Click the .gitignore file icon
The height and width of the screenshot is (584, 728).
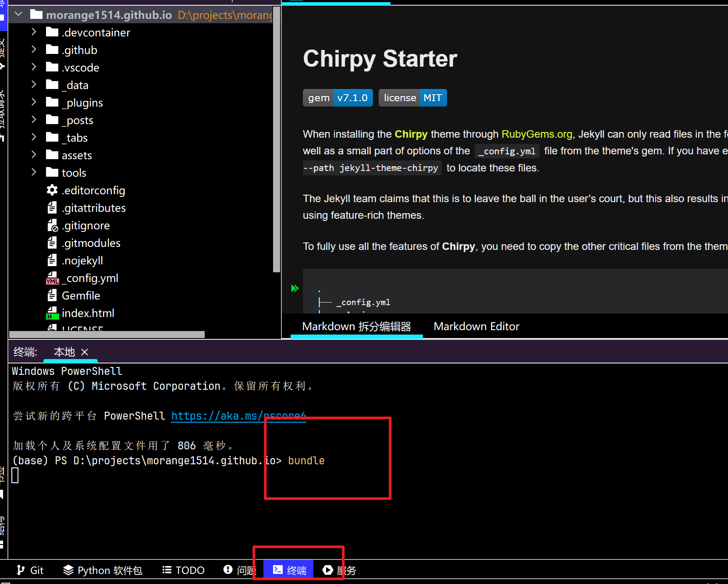pos(53,225)
